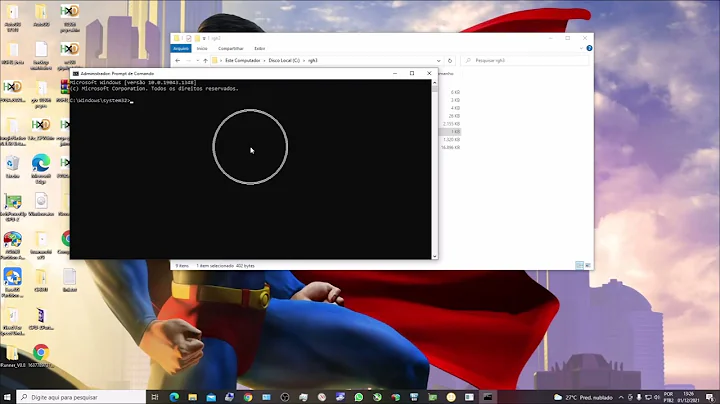Select the file row sized 26 KB
The width and height of the screenshot is (720, 404).
click(454, 116)
